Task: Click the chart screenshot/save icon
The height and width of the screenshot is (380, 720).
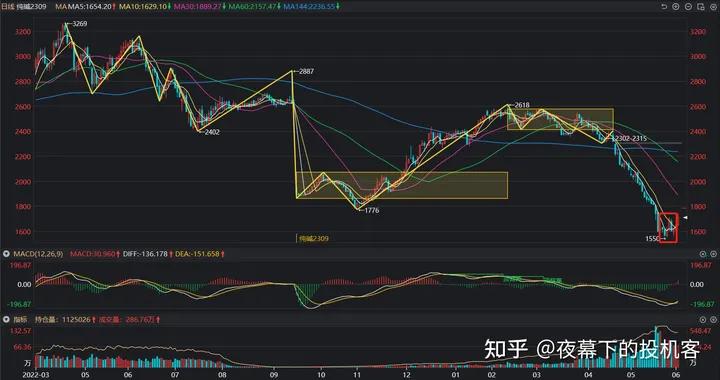Action: click(x=700, y=6)
